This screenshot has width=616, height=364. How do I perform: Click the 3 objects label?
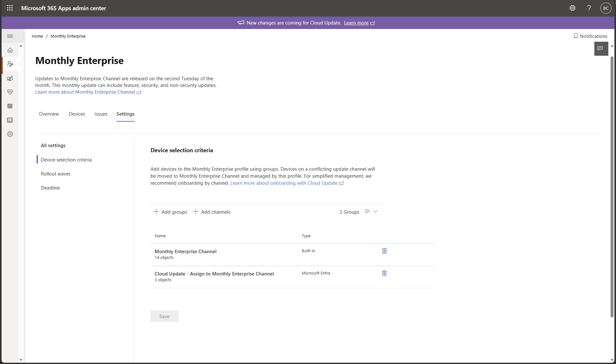coord(163,280)
